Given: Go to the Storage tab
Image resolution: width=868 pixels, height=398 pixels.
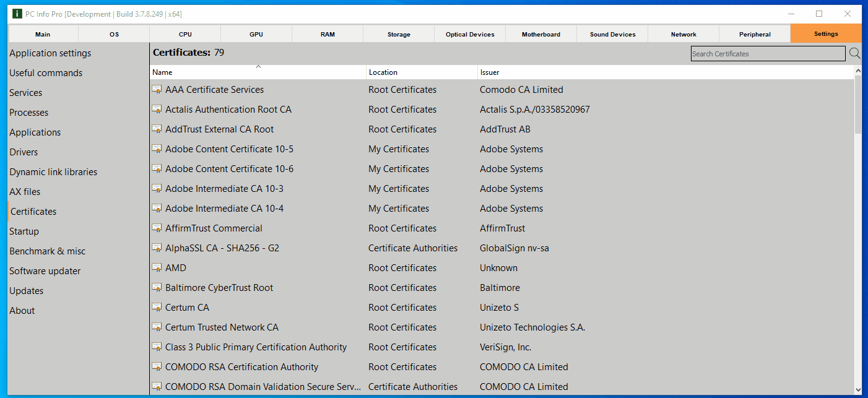Looking at the screenshot, I should 399,34.
